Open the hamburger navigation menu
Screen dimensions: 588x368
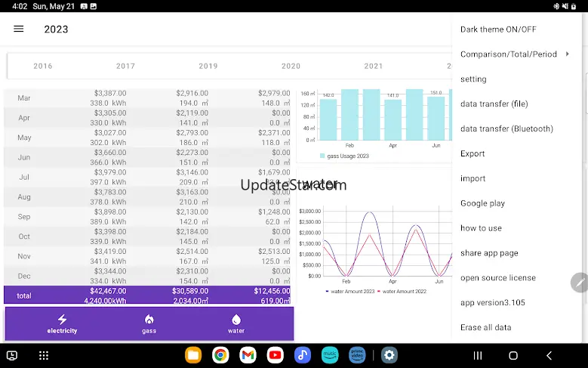18,29
